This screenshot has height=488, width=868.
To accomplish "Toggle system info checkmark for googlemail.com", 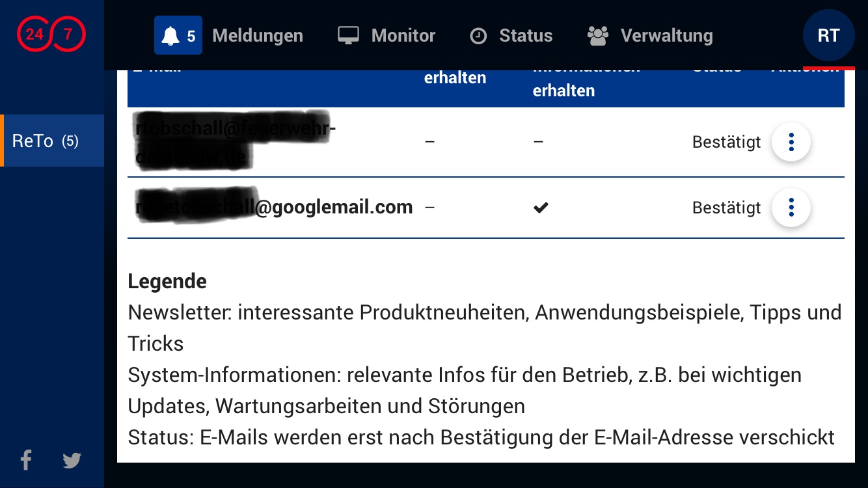I will (x=540, y=208).
